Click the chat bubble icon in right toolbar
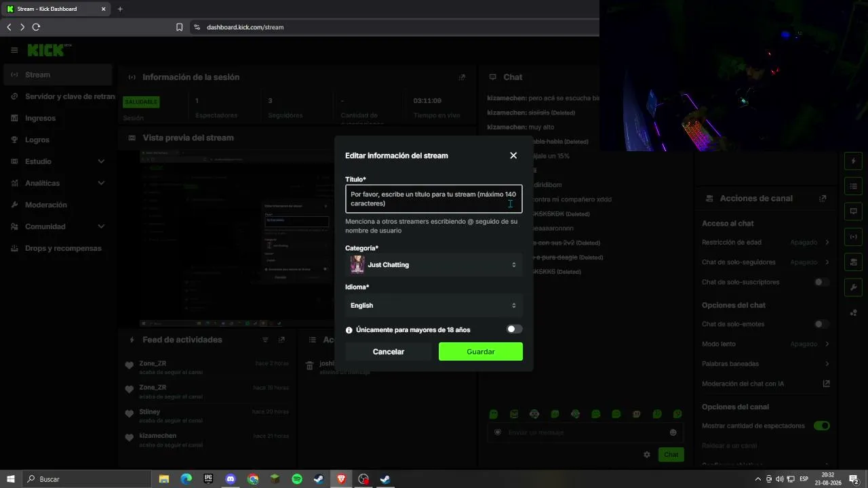This screenshot has width=868, height=488. tap(853, 211)
